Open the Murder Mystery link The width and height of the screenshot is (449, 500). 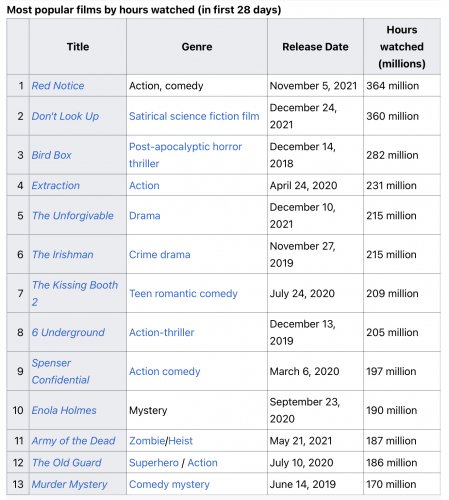(x=69, y=484)
